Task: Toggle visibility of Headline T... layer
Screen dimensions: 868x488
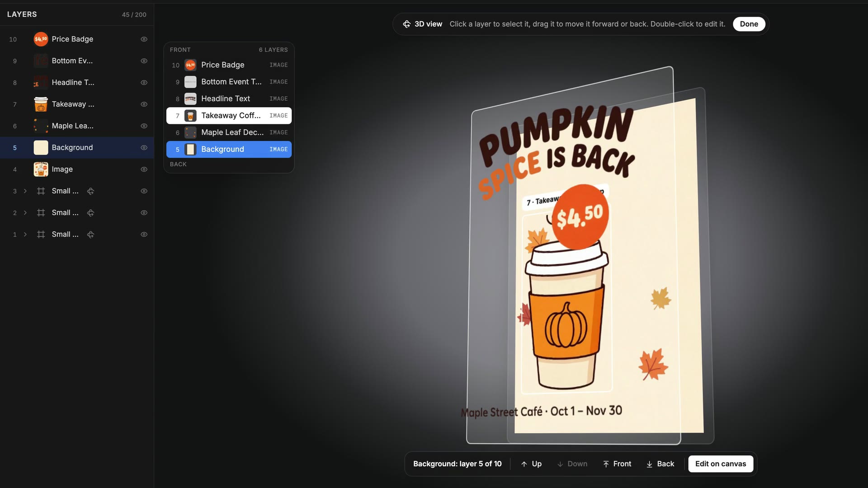Action: 144,83
